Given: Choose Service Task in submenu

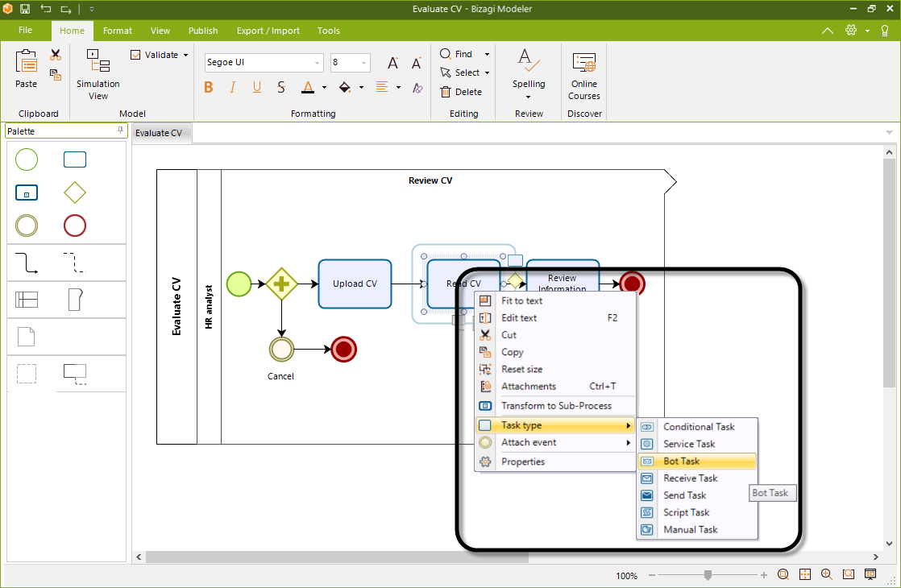Looking at the screenshot, I should 697,444.
